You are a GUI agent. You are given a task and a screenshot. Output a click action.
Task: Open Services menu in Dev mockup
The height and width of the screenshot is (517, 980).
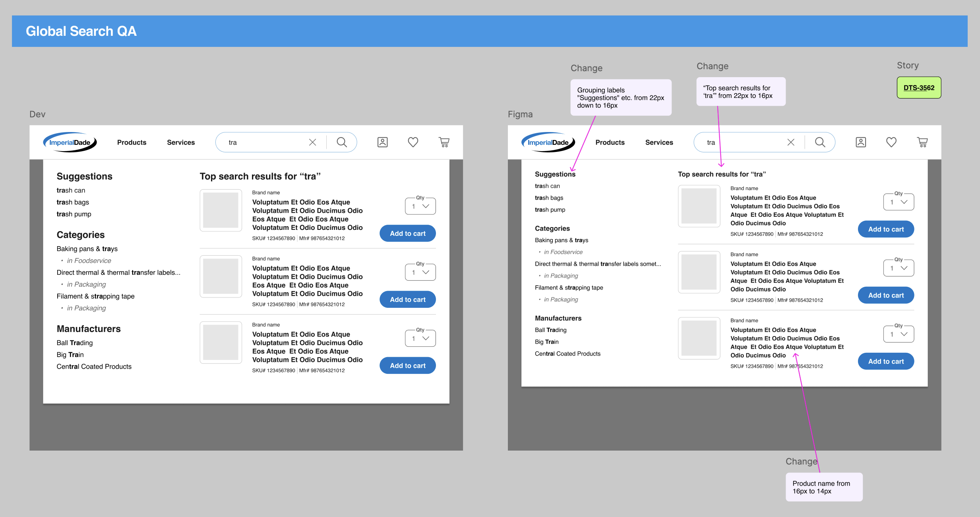(x=181, y=142)
